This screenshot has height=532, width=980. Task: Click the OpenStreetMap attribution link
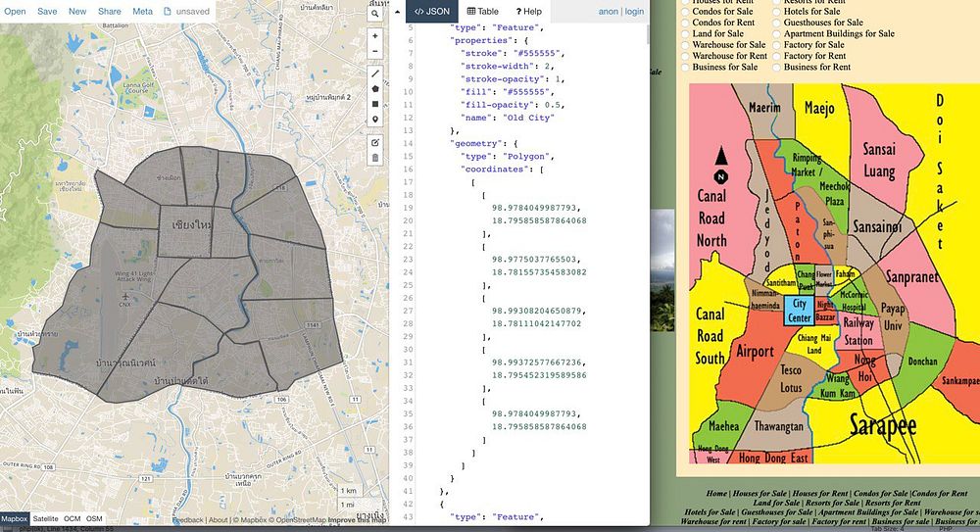(x=299, y=520)
